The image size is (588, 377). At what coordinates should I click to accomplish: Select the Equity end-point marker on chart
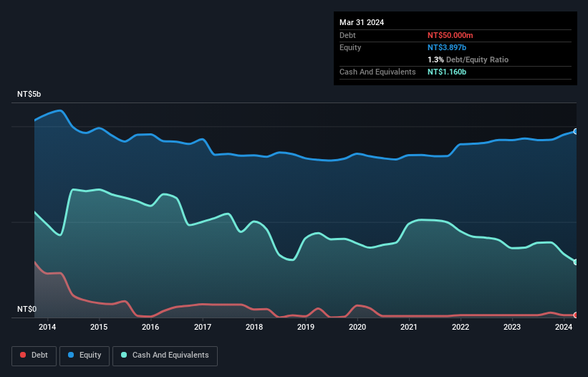tap(576, 131)
